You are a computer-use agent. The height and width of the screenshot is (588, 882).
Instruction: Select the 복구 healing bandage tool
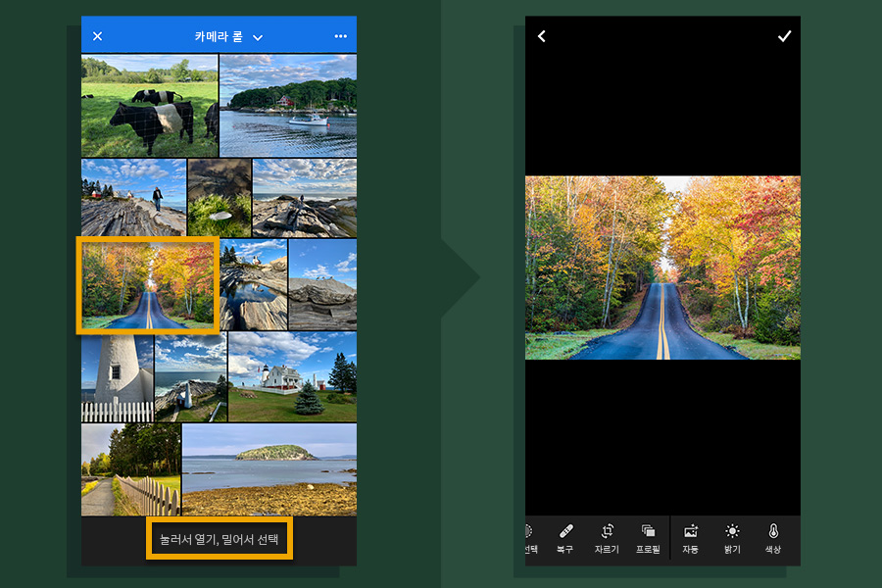(565, 538)
